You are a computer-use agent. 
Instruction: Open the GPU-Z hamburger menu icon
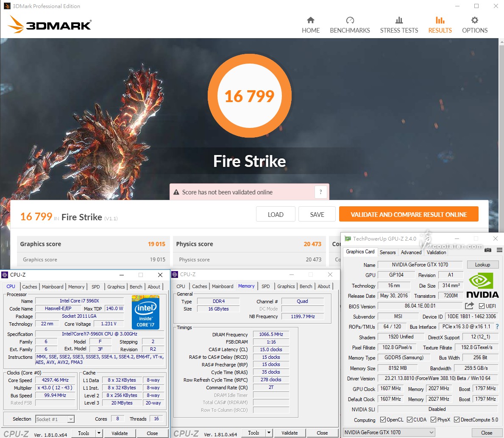click(x=499, y=250)
